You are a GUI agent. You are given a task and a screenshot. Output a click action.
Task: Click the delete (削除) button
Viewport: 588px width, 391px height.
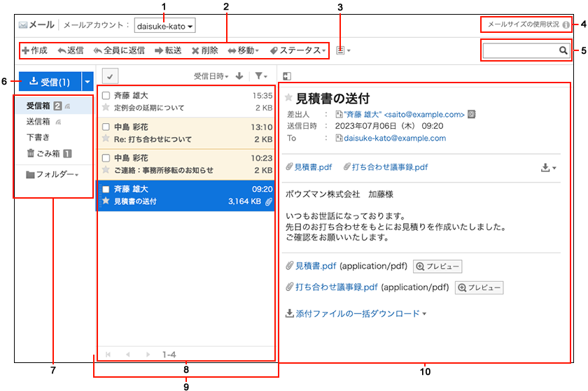[x=204, y=50]
